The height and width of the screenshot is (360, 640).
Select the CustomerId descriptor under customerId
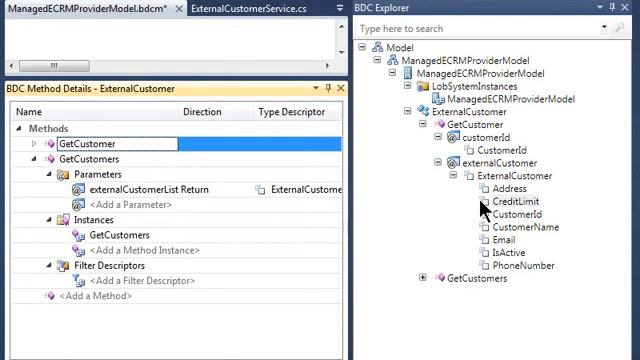[x=502, y=150]
